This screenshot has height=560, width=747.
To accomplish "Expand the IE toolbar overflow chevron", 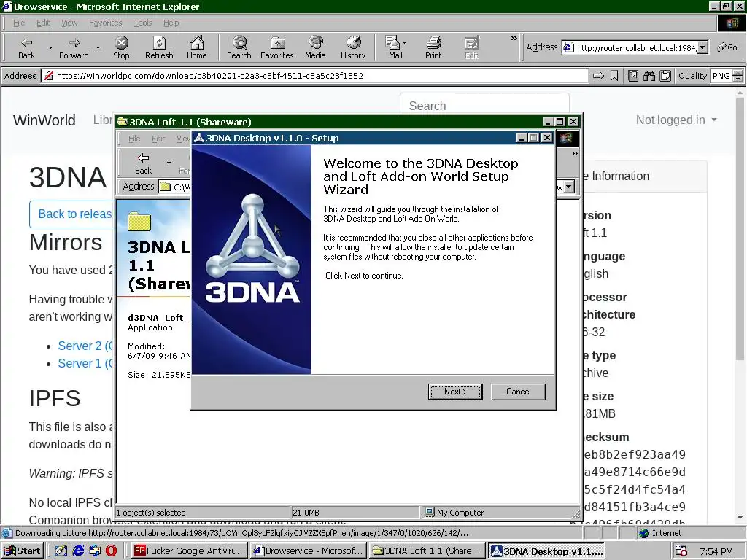I will (514, 39).
